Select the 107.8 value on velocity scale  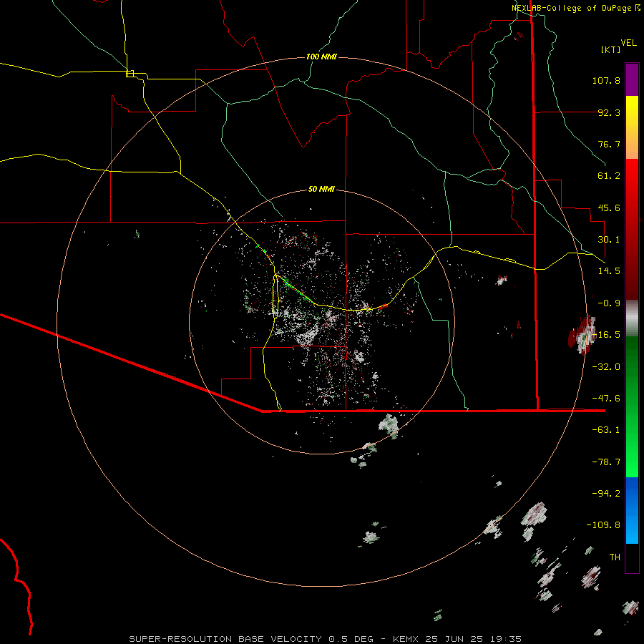[x=606, y=80]
